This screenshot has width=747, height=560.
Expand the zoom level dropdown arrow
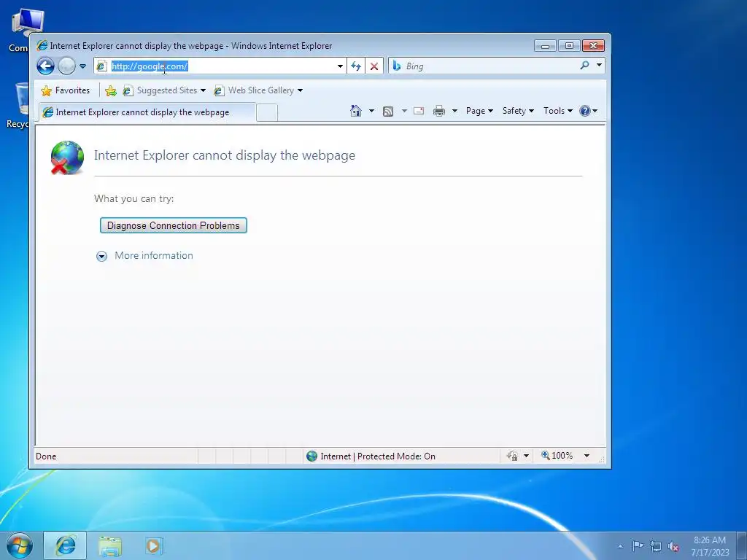587,456
